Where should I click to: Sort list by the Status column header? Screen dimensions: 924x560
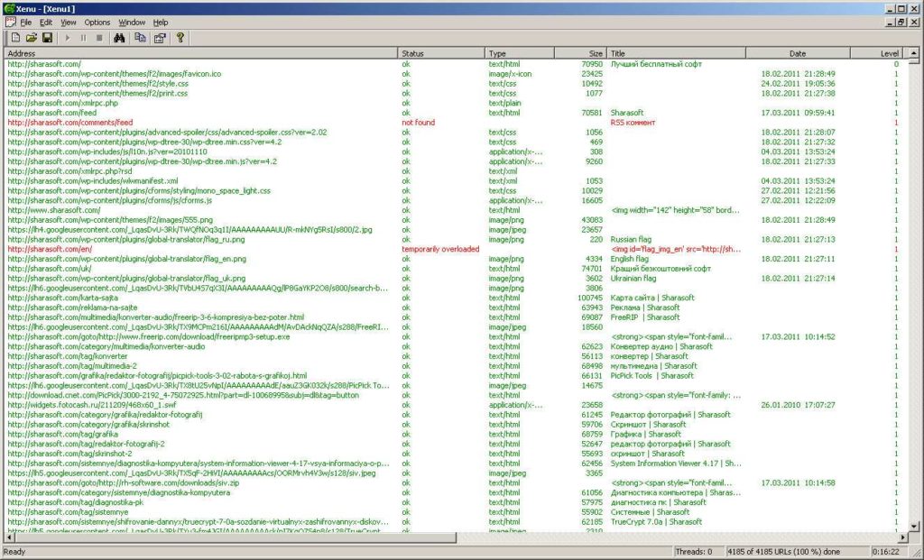click(x=441, y=53)
